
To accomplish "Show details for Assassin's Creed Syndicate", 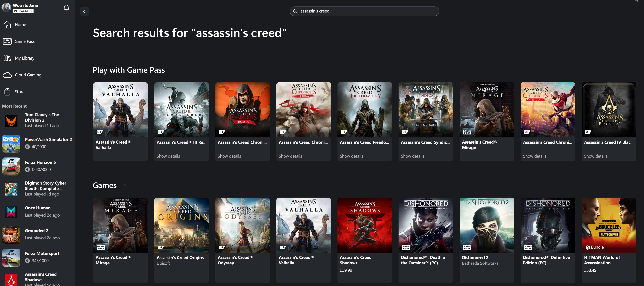I will pyautogui.click(x=412, y=156).
